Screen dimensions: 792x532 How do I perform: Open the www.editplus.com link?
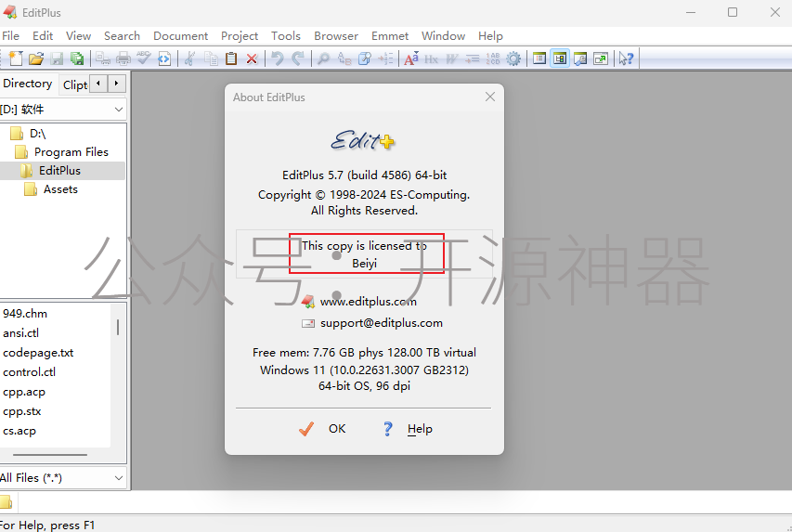369,302
